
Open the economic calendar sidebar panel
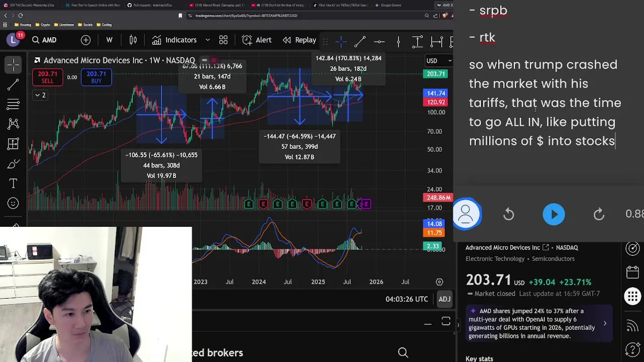[x=632, y=273]
